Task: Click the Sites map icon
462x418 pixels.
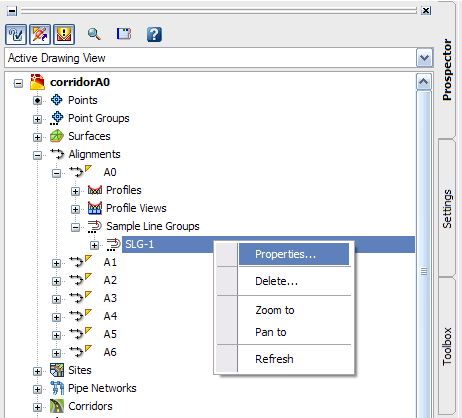Action: (57, 370)
